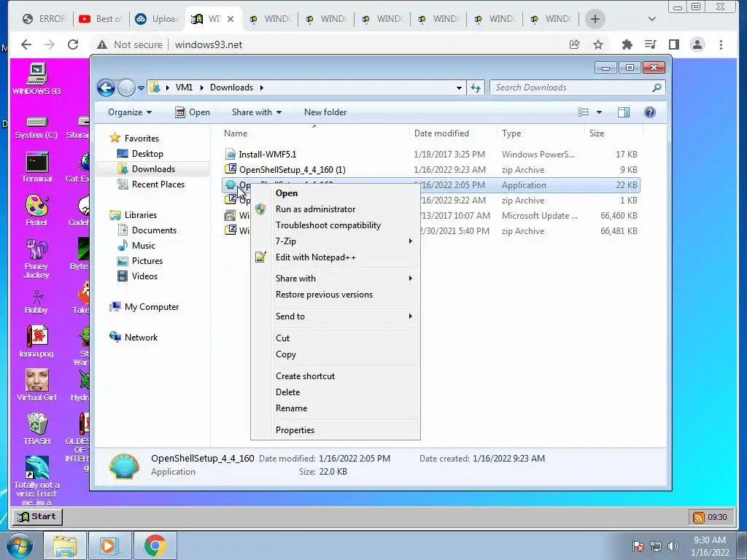Viewport: 747px width, 560px height.
Task: Click the network tray icon
Action: [656, 546]
